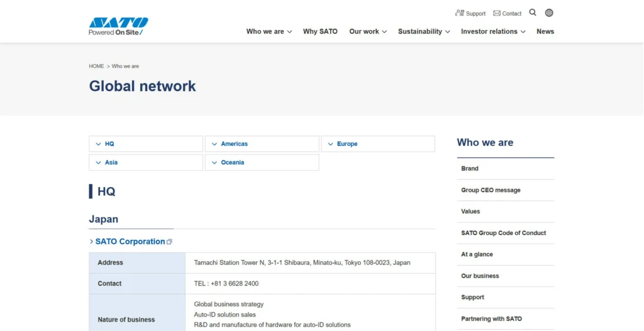644x331 pixels.
Task: Click the Contact text in top header
Action: [x=512, y=14]
